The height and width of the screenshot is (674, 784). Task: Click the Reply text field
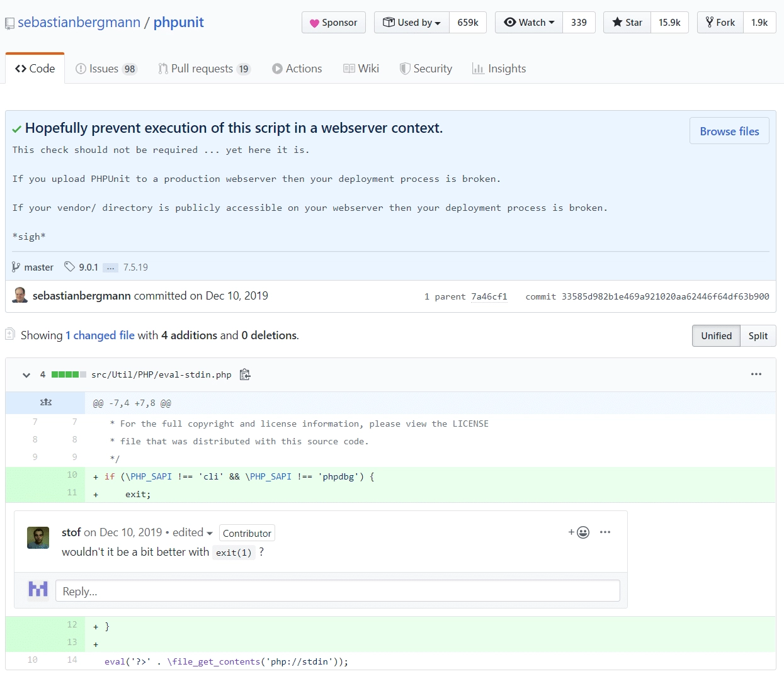click(338, 591)
